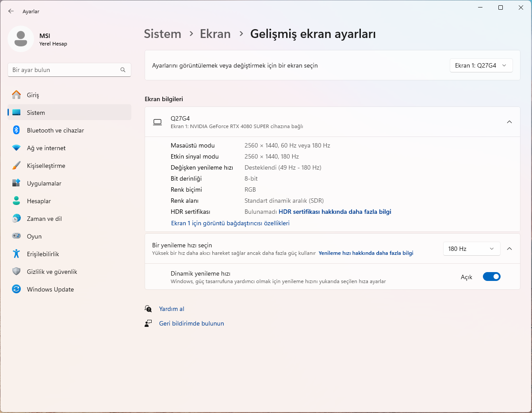Click the Sistem monitor icon
The height and width of the screenshot is (413, 532).
(16, 113)
